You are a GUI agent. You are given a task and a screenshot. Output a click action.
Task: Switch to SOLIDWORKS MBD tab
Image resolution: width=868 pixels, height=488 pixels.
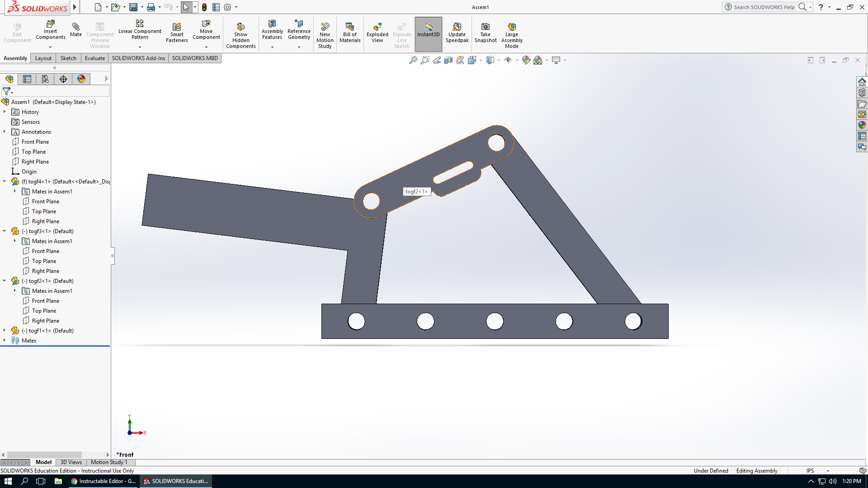195,58
